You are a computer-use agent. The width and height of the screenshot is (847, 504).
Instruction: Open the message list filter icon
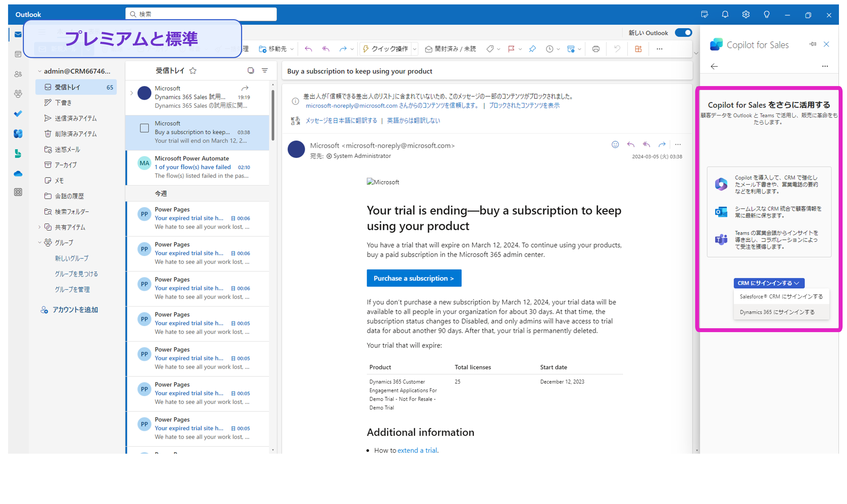click(x=265, y=70)
